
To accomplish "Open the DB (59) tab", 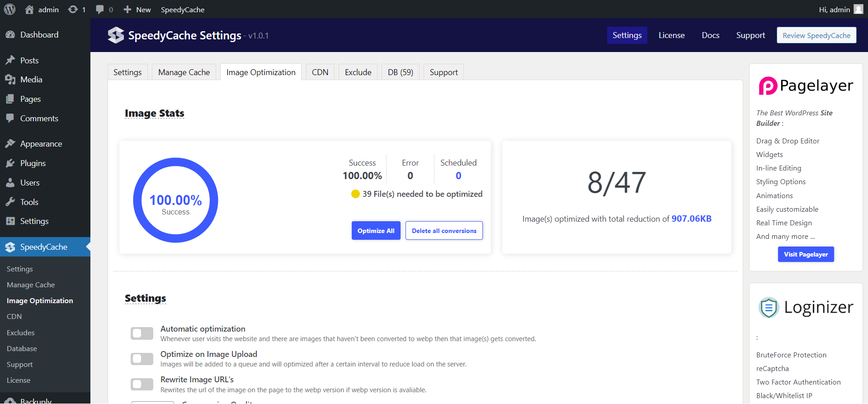I will pos(401,72).
